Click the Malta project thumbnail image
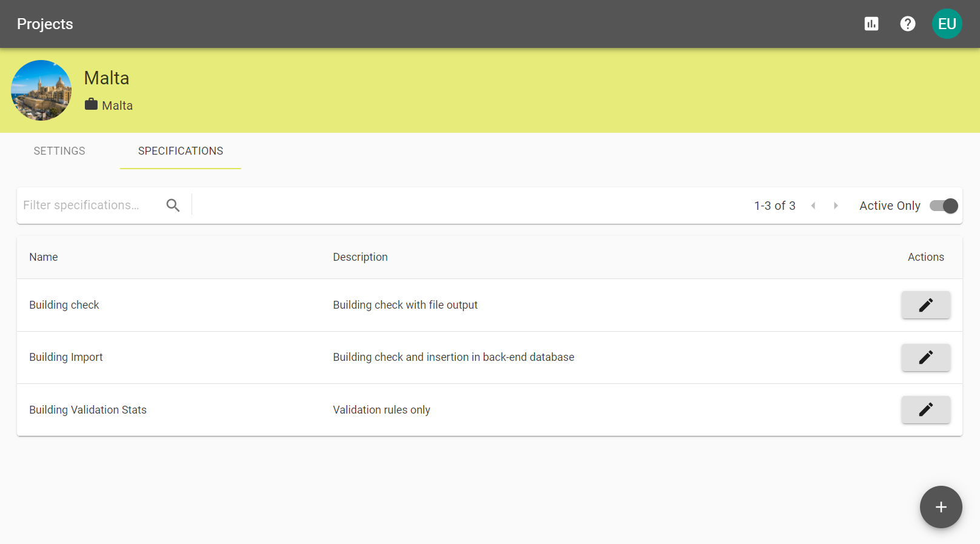980x544 pixels. pos(41,90)
